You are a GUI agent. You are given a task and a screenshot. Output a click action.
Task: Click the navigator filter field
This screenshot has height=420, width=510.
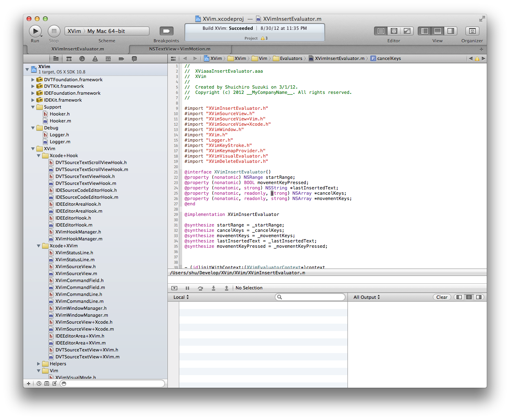click(x=113, y=384)
